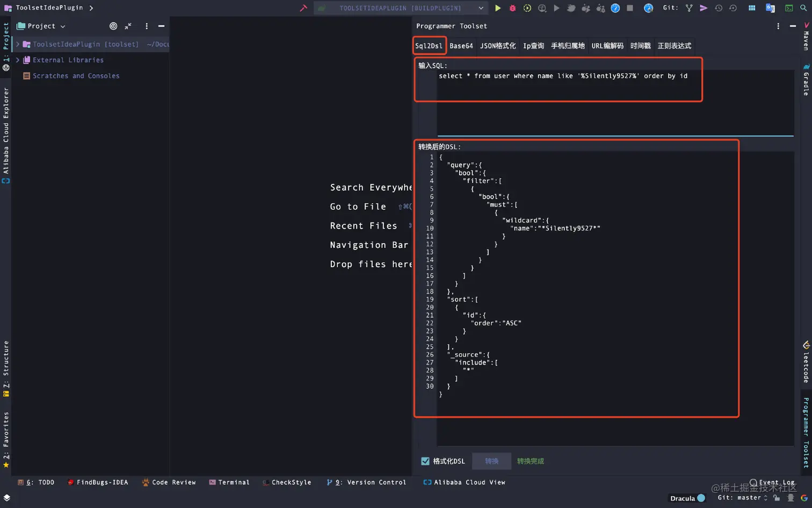Open the green terminal icon in the top toolbar
This screenshot has height=508, width=812.
789,8
